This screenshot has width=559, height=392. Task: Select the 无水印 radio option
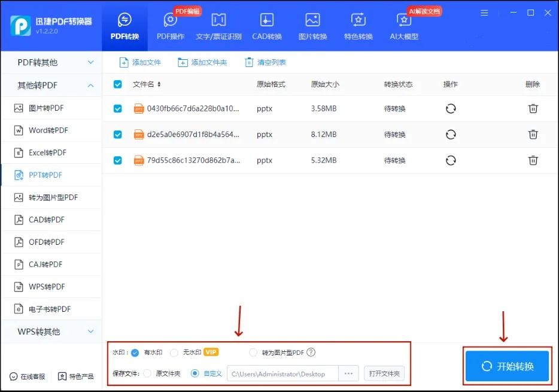pos(174,353)
